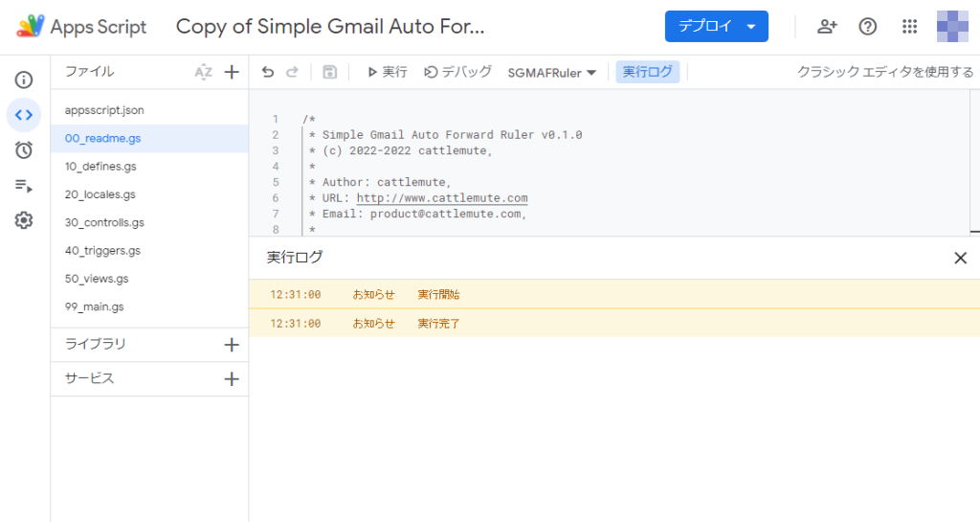Open the SGMAFRuler function selector dropdown
Screen dimensions: 980x522
[x=552, y=73]
